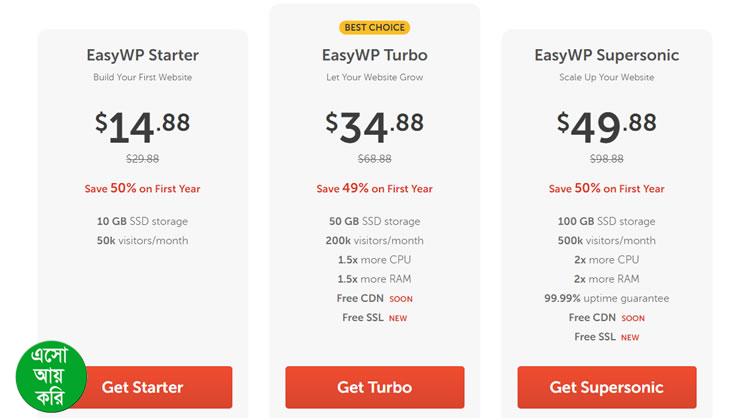Click the 99.99% uptime guarantee feature
Viewport: 750px width, 420px height.
606,298
